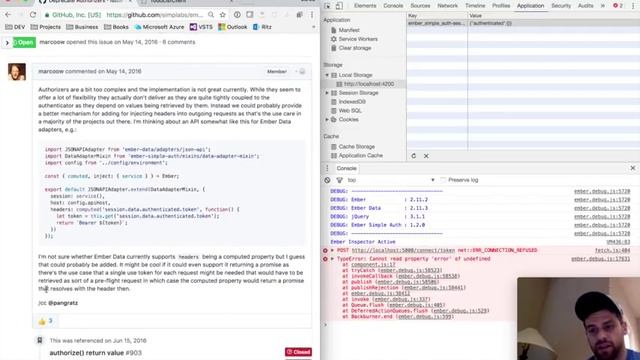The image size is (640, 360).
Task: Show more DevTools tabs with the chevron
Action: [x=602, y=6]
